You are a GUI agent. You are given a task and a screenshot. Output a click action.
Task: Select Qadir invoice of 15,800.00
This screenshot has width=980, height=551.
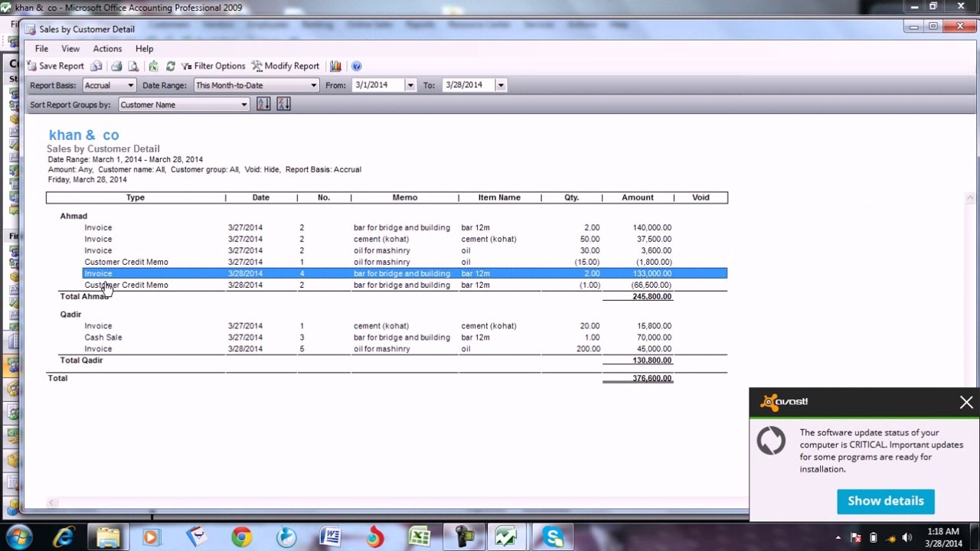pos(404,325)
